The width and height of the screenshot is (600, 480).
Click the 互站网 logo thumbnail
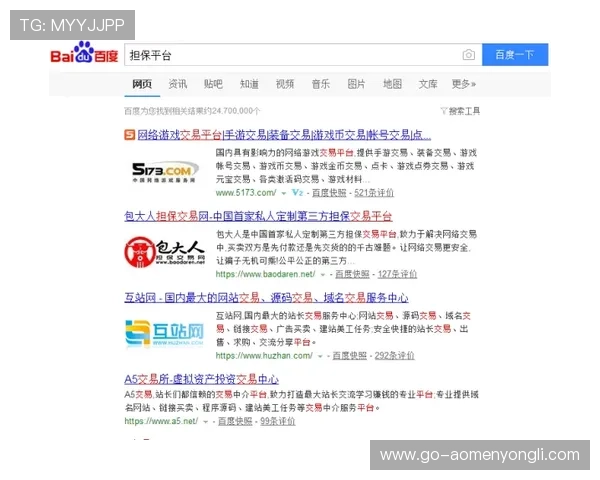[x=164, y=334]
